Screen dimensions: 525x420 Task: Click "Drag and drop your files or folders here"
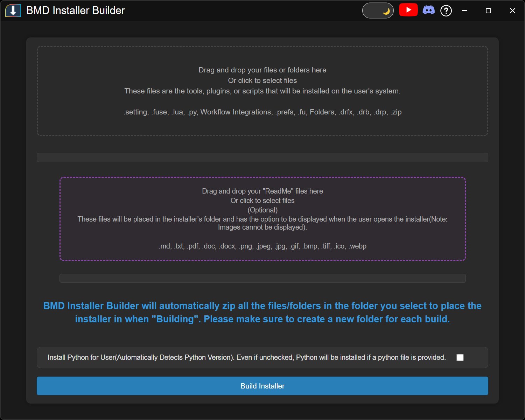tap(262, 70)
